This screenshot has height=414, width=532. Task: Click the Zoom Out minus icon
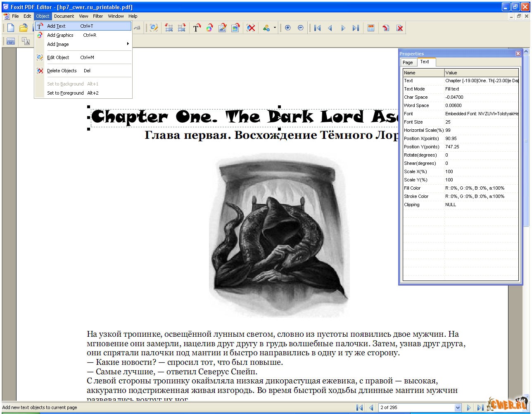[x=301, y=28]
